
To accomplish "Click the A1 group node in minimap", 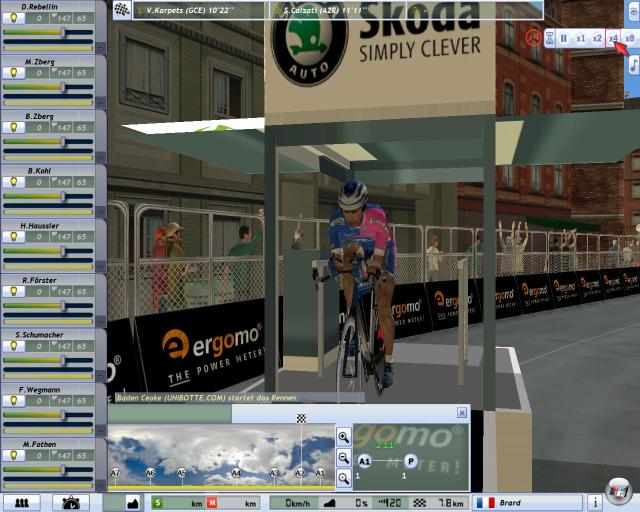I will pyautogui.click(x=364, y=461).
